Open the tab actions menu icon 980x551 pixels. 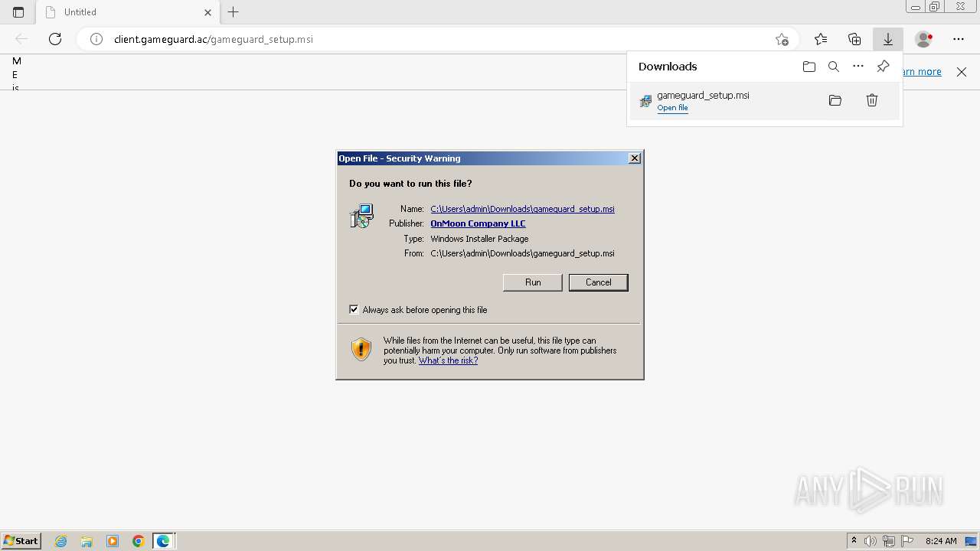pos(18,12)
